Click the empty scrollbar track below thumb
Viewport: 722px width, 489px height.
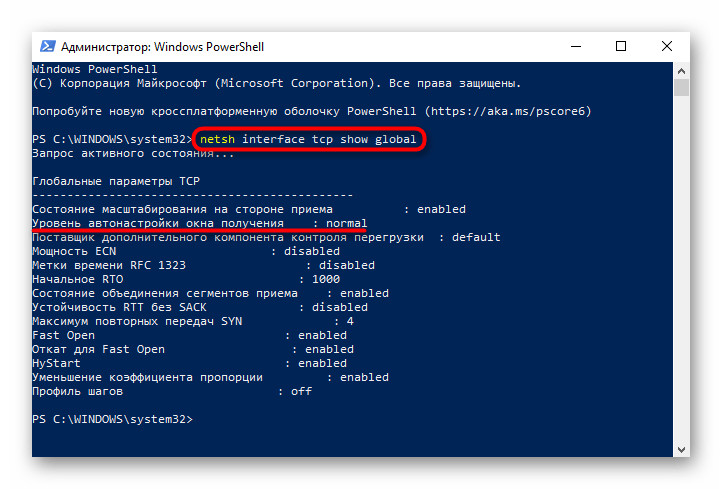tap(681, 269)
